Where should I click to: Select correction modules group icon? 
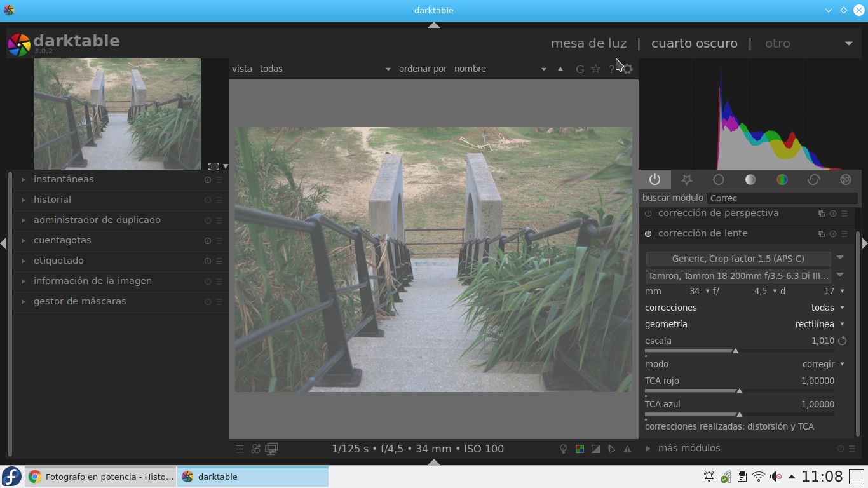[813, 180]
